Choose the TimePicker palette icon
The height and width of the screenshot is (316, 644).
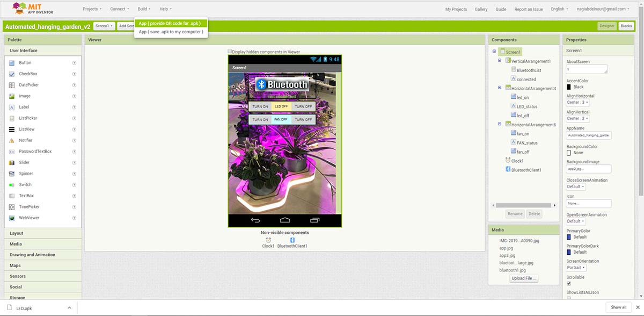pos(12,207)
